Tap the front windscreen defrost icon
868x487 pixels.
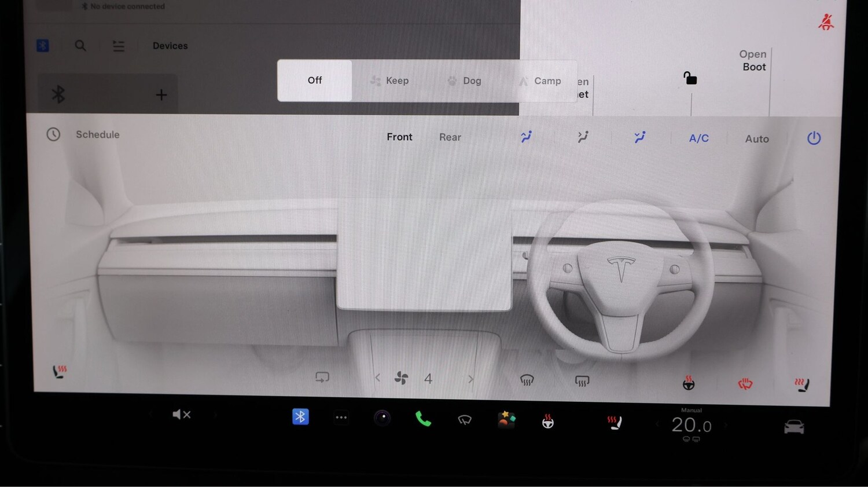click(x=527, y=379)
